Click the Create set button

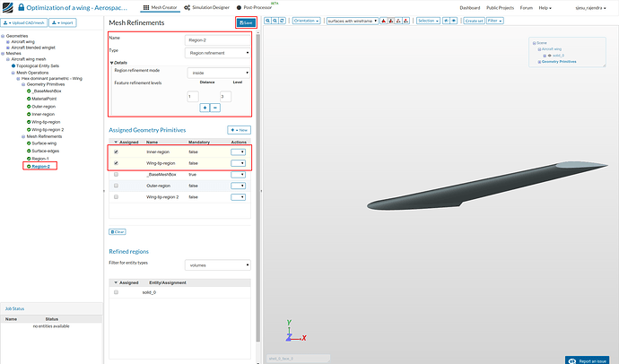[473, 22]
